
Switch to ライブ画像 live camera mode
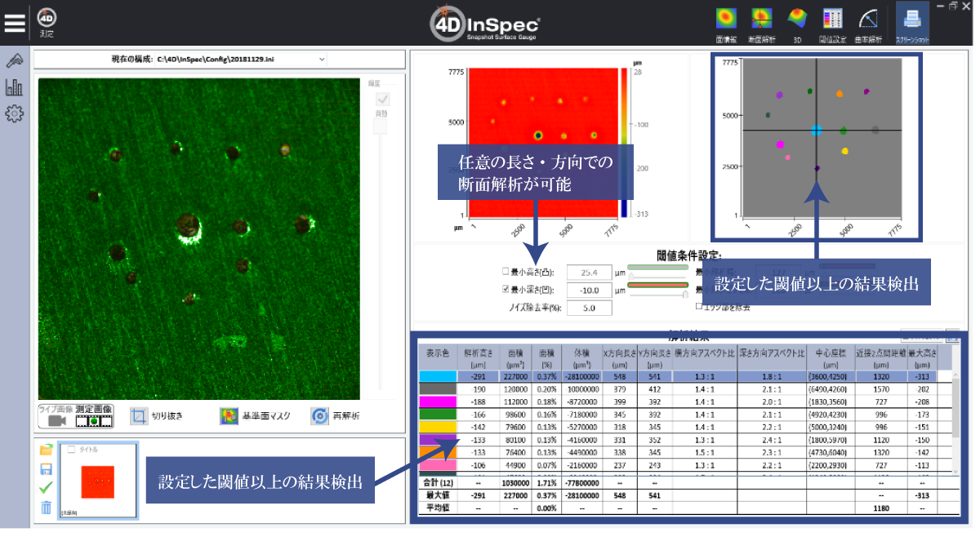(x=56, y=415)
